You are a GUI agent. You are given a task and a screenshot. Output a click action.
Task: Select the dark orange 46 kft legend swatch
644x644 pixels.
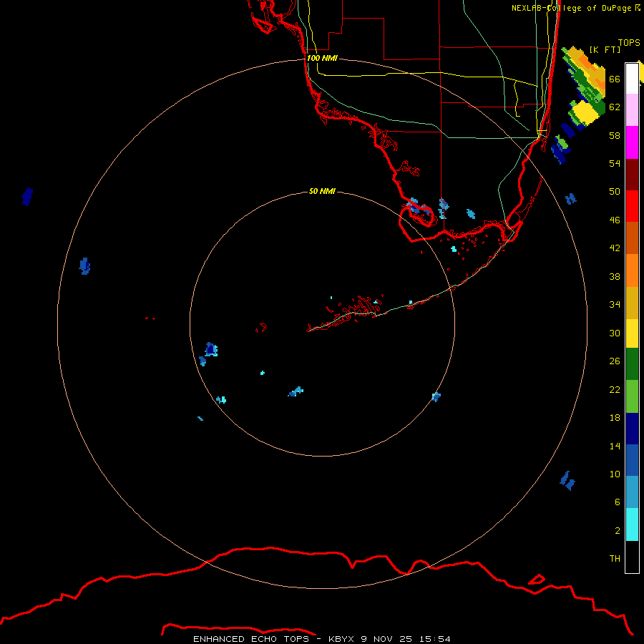[x=632, y=238]
